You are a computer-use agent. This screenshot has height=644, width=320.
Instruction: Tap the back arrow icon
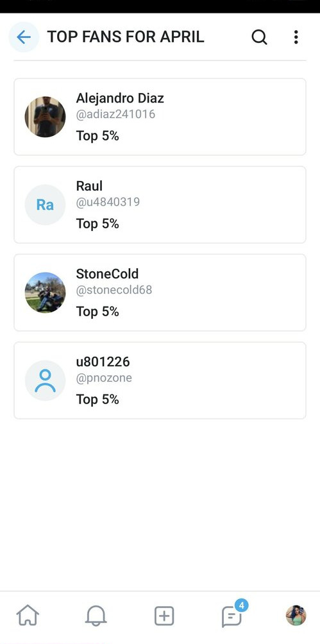click(x=24, y=37)
